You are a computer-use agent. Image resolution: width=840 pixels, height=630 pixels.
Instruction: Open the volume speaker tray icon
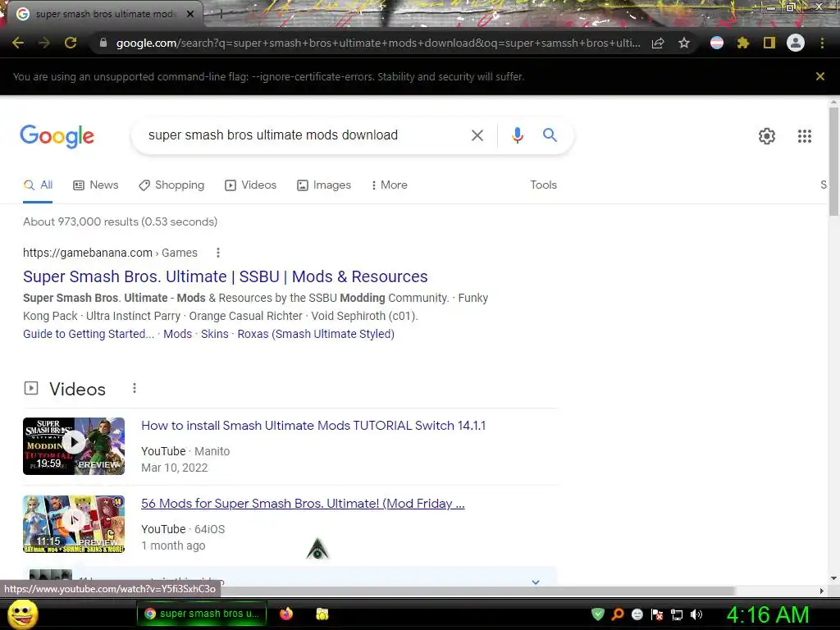click(x=696, y=614)
